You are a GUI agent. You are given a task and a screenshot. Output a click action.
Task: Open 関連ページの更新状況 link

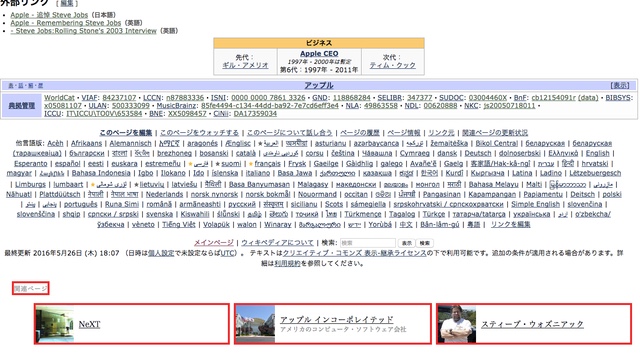495,133
